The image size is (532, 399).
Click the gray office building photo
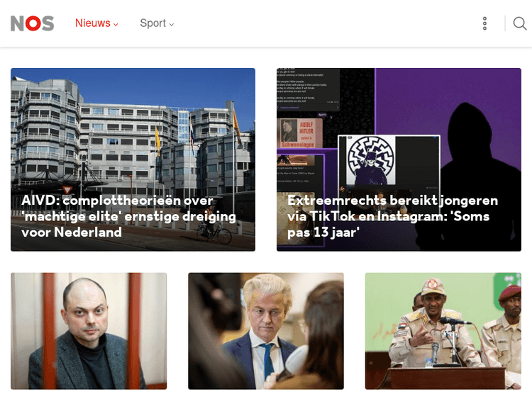tap(133, 159)
